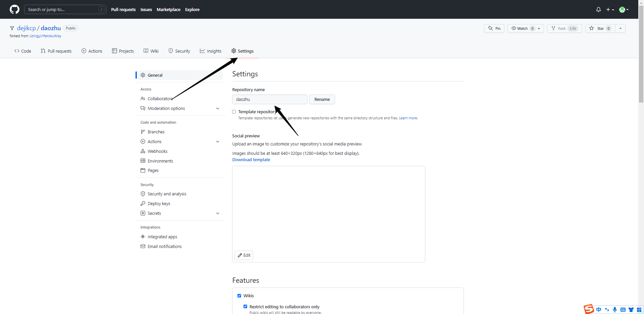644x314 pixels.
Task: Click the GitHub logo icon
Action: [14, 9]
